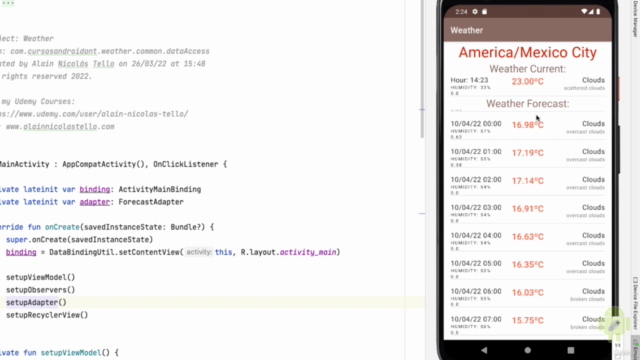This screenshot has width=640, height=360.
Task: Click the Udemy URL in the comment
Action: 94,114
